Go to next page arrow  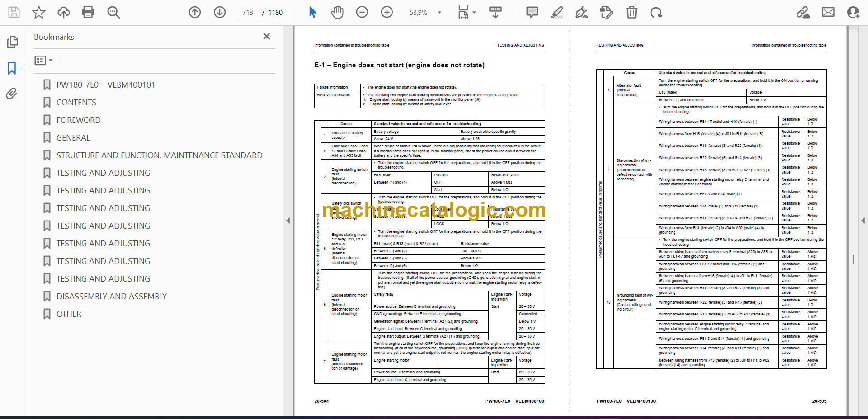click(x=220, y=12)
